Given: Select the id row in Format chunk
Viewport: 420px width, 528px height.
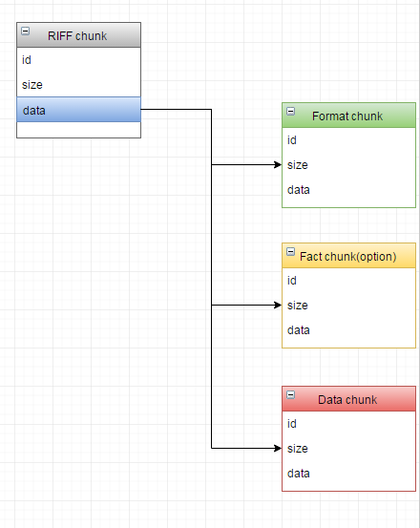Looking at the screenshot, I should point(349,140).
